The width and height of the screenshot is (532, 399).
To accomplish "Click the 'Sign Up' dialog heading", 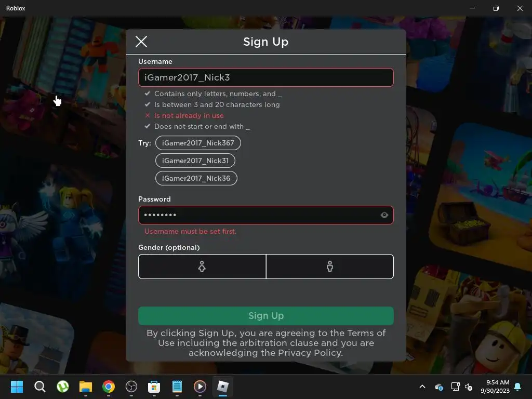I will pos(265,42).
